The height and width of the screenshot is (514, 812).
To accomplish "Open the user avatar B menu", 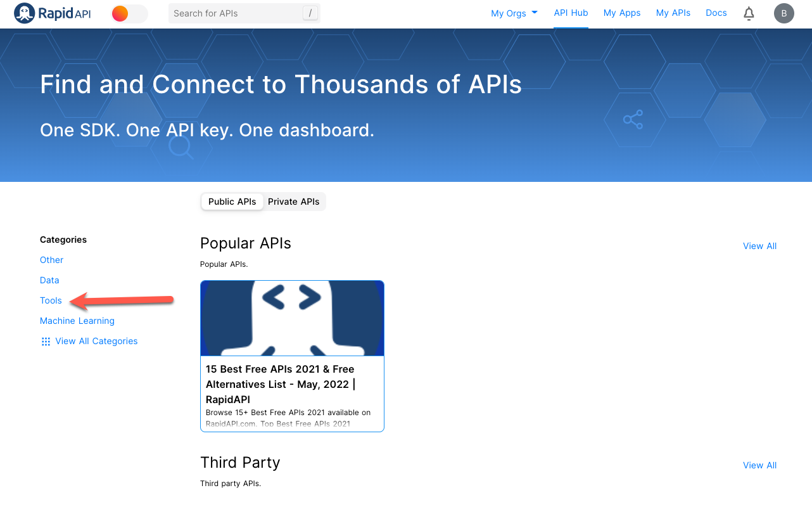I will (x=784, y=13).
